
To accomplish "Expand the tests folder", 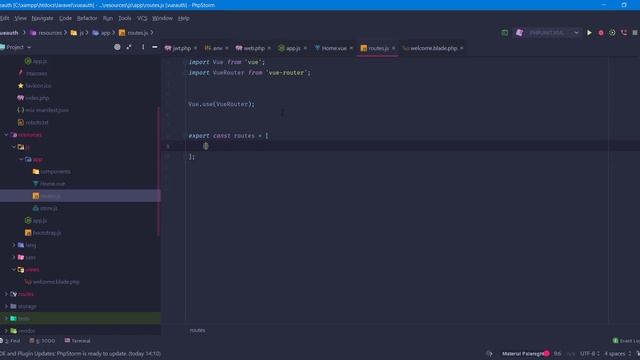I will point(6,318).
